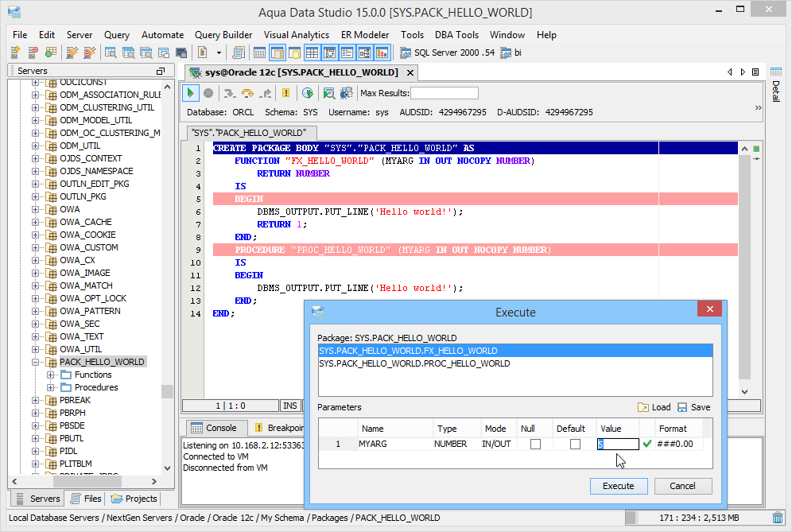
Task: Expand the chevron at right of session info bar
Action: [x=758, y=107]
